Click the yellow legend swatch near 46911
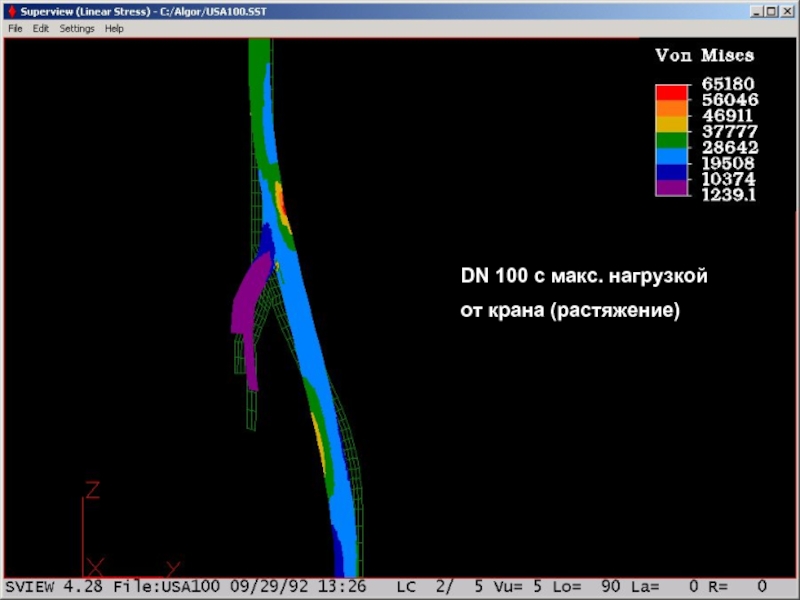Screen dimensions: 800x600 click(x=671, y=124)
